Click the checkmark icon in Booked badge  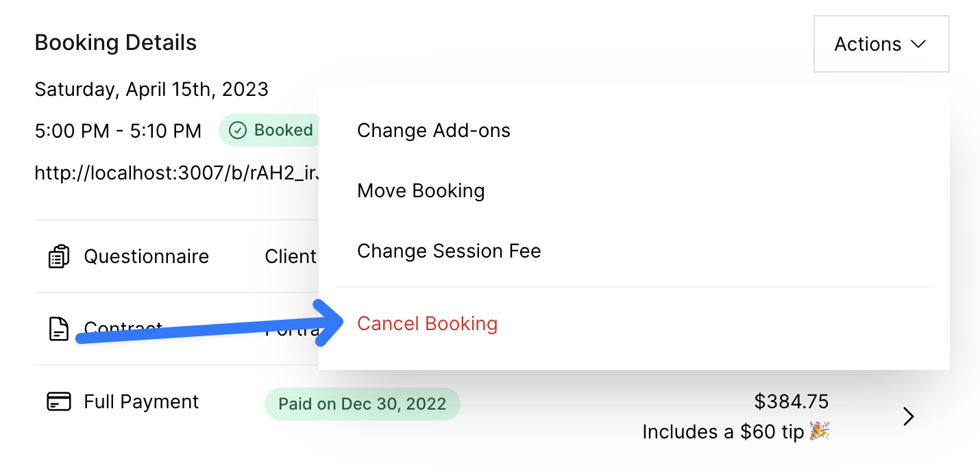tap(237, 130)
